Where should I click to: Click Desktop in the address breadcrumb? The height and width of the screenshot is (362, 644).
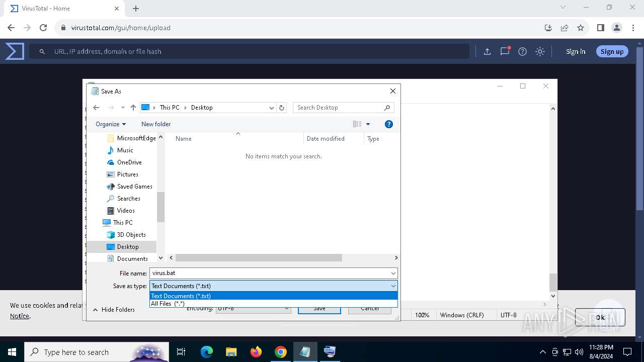click(202, 108)
